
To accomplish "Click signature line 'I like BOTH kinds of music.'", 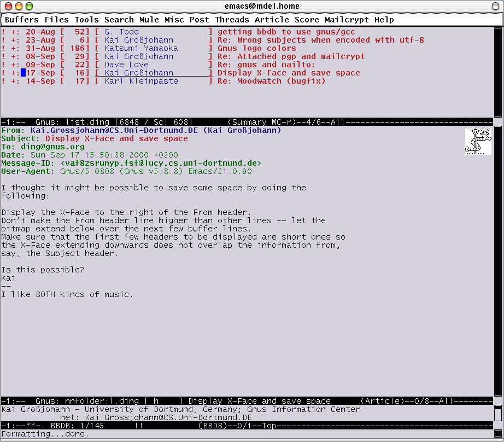I will 67,294.
